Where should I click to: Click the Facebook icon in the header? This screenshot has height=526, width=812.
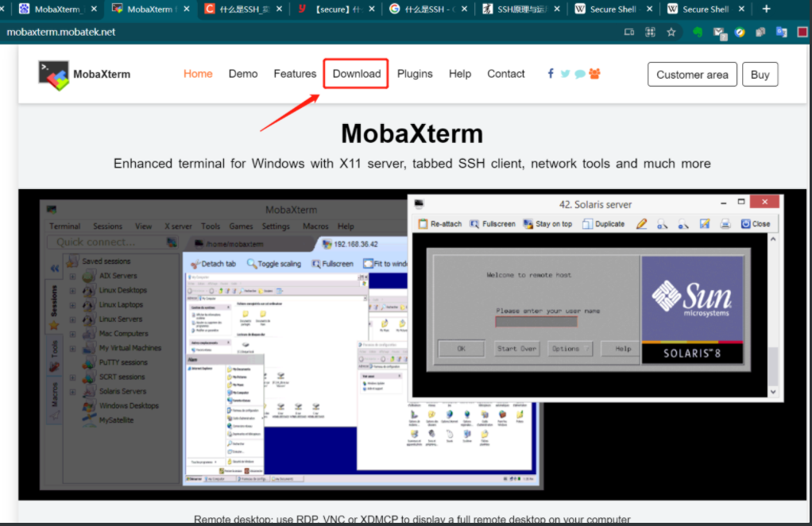tap(550, 73)
